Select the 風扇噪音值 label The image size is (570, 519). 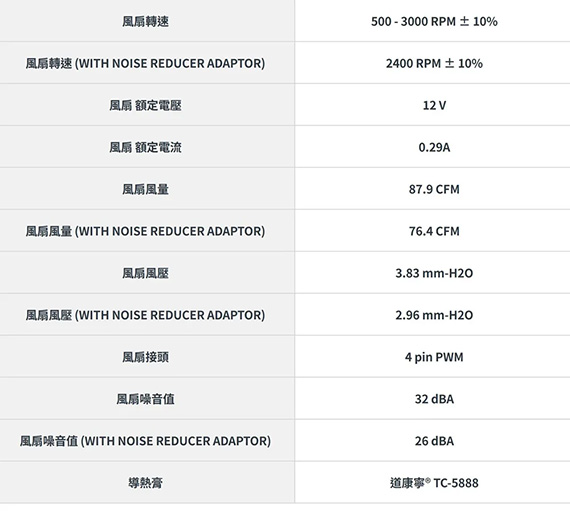[x=145, y=399]
